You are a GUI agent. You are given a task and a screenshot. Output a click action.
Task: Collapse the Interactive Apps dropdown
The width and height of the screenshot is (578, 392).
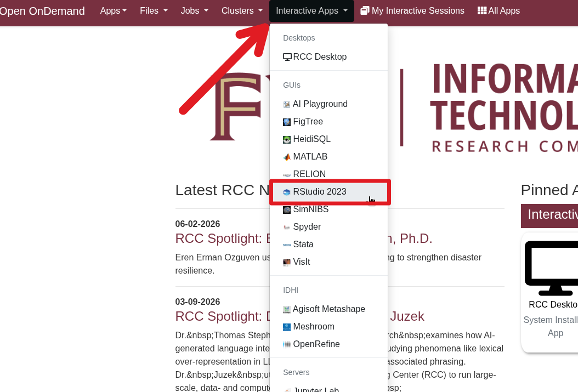pos(311,10)
